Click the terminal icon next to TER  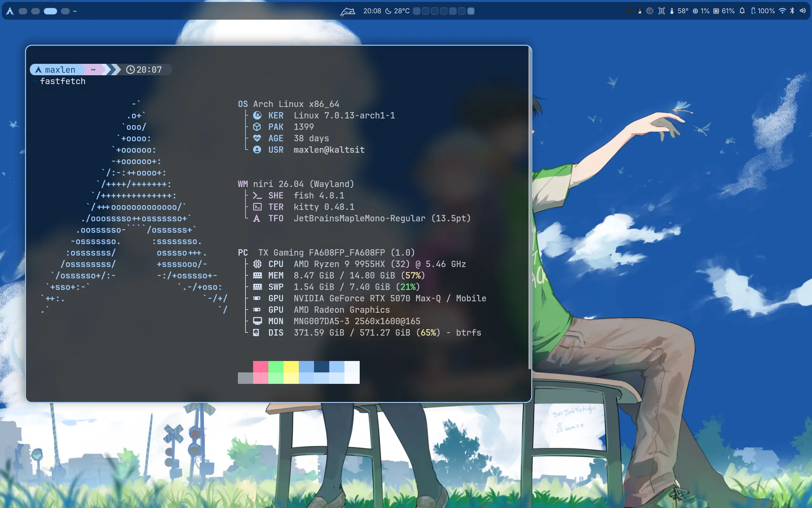pyautogui.click(x=257, y=207)
